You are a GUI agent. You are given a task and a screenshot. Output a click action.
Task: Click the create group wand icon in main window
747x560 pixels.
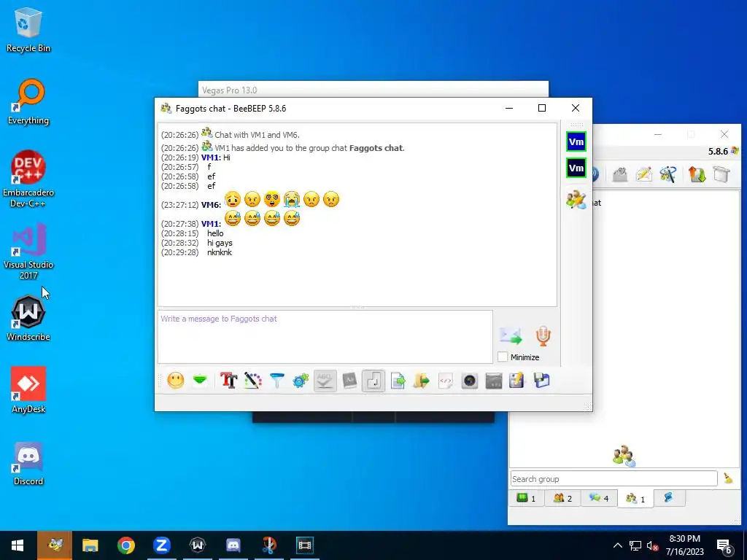tap(668, 174)
